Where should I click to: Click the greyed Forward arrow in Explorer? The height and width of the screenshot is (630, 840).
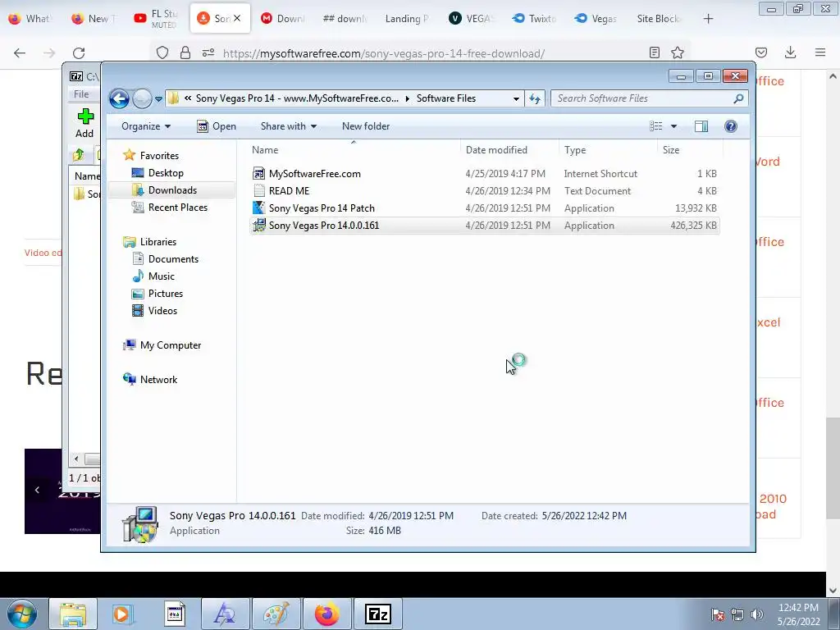tap(142, 98)
